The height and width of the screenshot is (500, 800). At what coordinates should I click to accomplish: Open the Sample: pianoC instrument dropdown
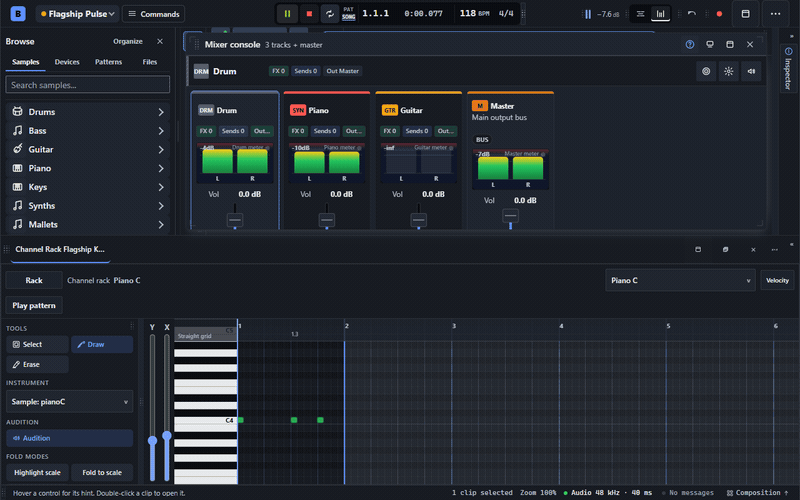coord(69,402)
